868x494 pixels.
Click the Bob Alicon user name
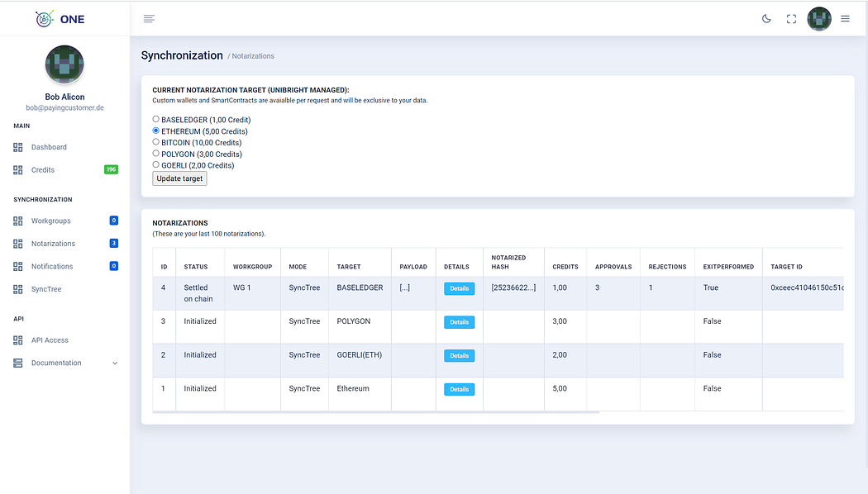(64, 97)
